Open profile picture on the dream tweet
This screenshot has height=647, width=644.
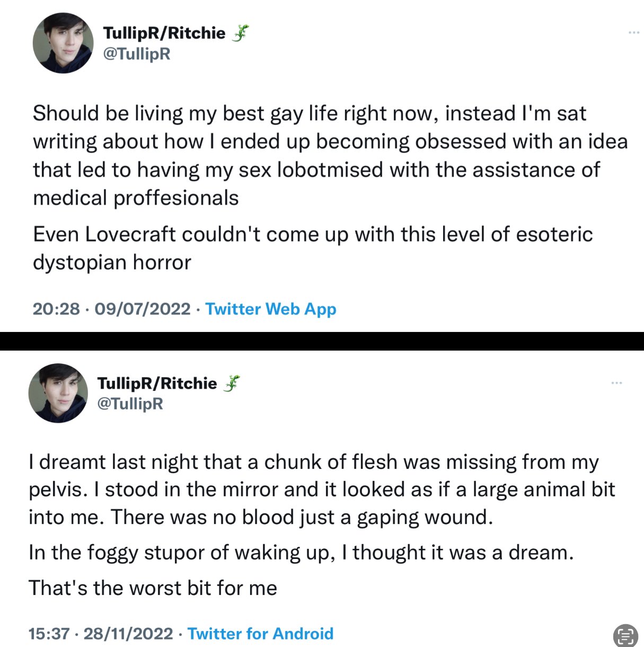pyautogui.click(x=58, y=393)
